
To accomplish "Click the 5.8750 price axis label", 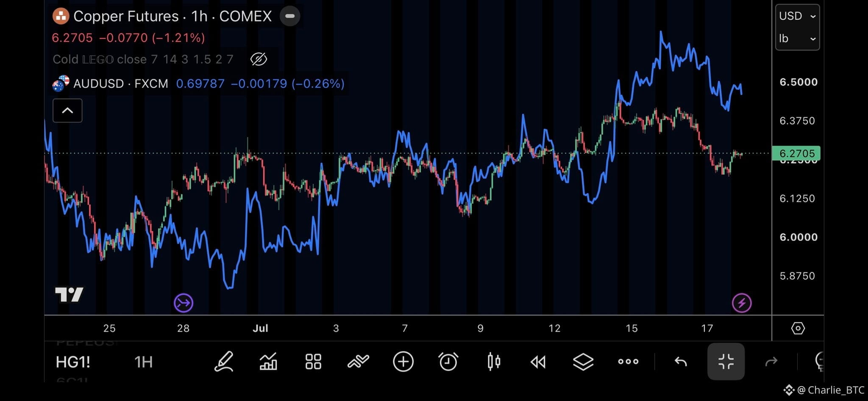I will (797, 276).
